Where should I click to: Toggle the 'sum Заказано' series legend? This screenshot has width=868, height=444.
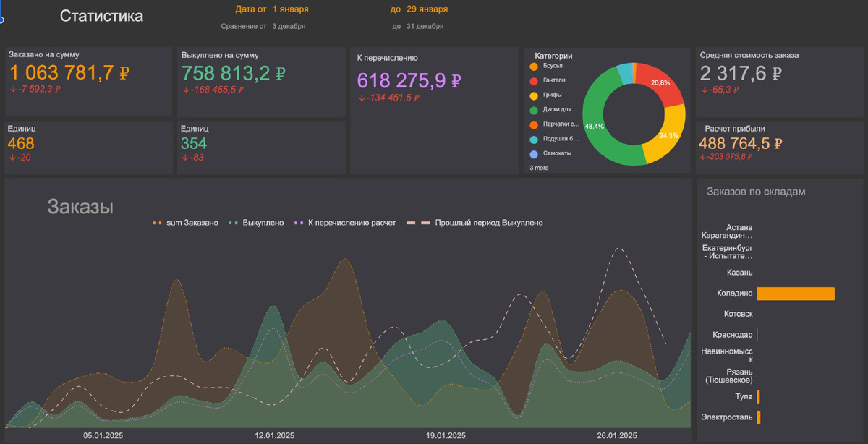(x=186, y=223)
